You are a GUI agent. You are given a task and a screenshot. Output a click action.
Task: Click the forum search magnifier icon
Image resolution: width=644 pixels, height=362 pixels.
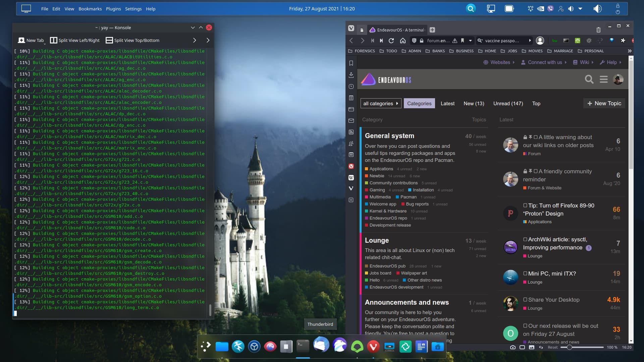pyautogui.click(x=589, y=79)
